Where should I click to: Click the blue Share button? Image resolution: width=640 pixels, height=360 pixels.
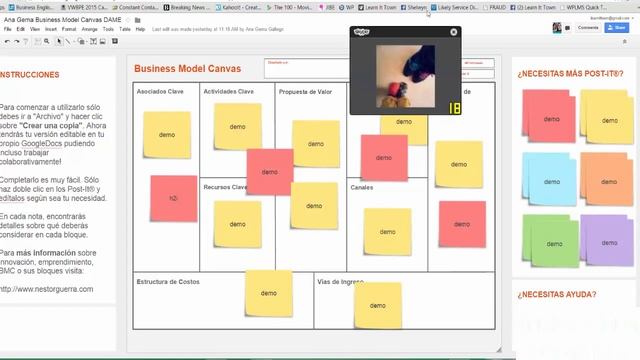tap(617, 28)
